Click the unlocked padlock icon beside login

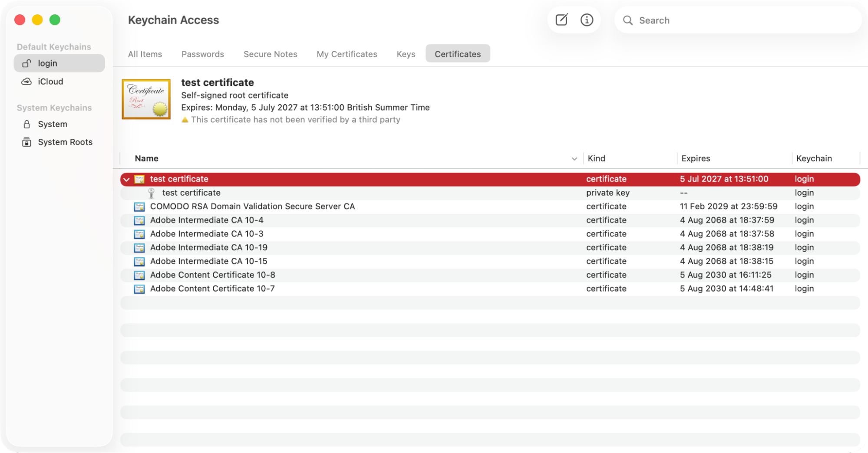(x=27, y=63)
